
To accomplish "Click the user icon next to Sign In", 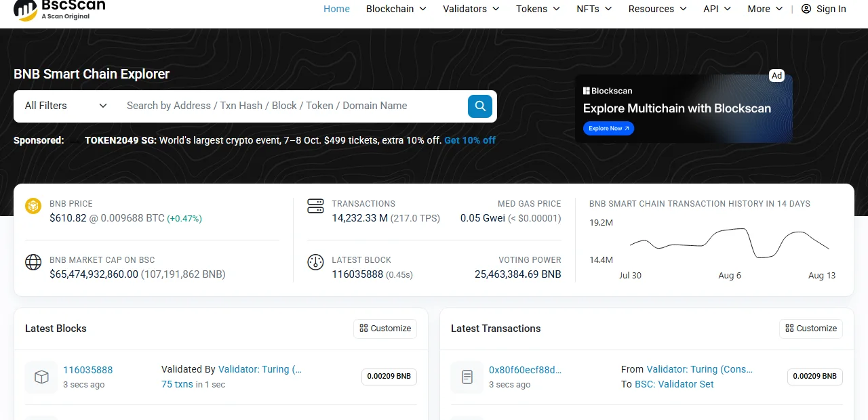I will click(x=806, y=9).
